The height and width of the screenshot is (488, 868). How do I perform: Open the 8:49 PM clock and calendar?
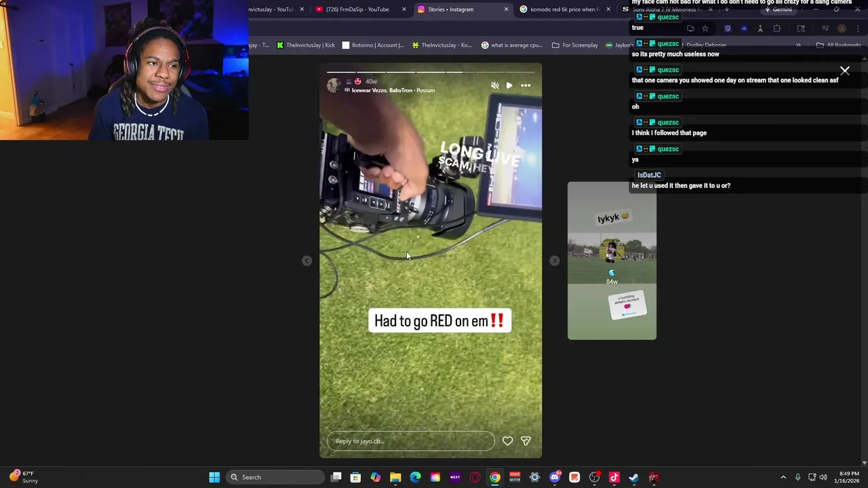tap(848, 477)
